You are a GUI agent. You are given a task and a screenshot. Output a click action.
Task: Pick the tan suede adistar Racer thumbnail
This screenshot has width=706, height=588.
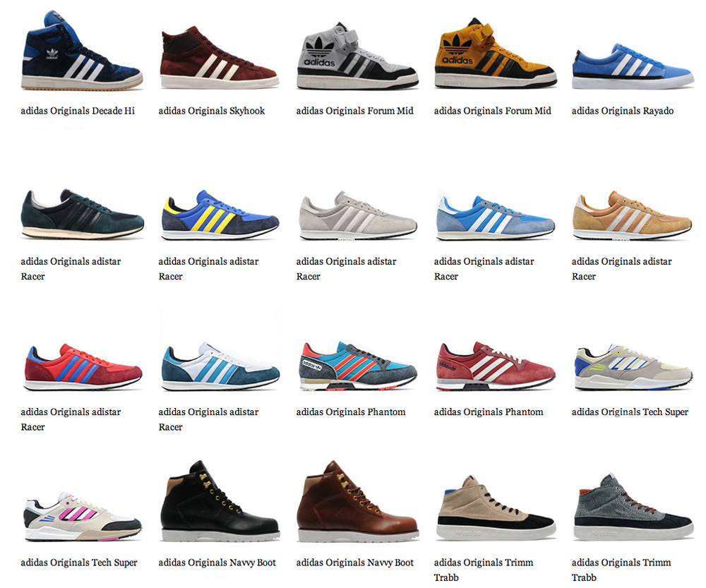click(632, 215)
